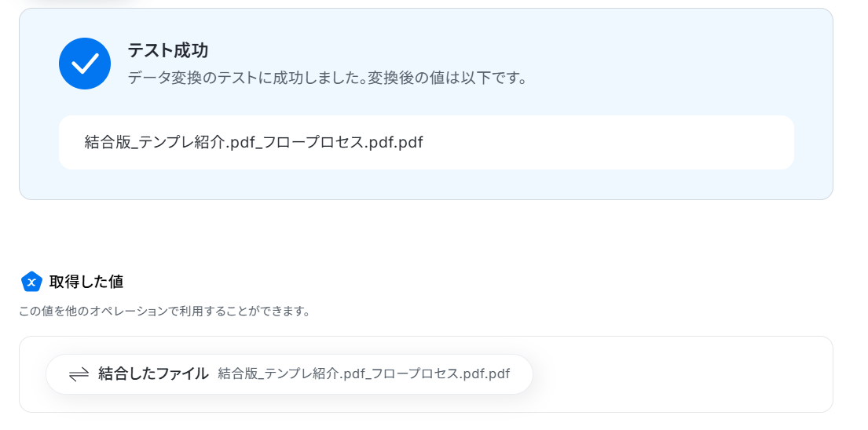This screenshot has width=868, height=430.
Task: Click the blue circular checkmark success icon
Action: pyautogui.click(x=85, y=64)
